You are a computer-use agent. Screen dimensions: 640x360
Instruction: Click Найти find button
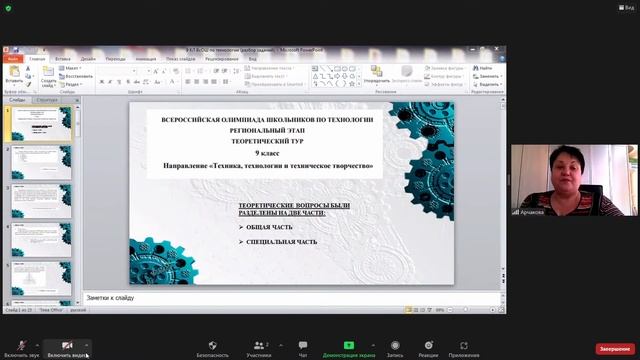pos(483,68)
